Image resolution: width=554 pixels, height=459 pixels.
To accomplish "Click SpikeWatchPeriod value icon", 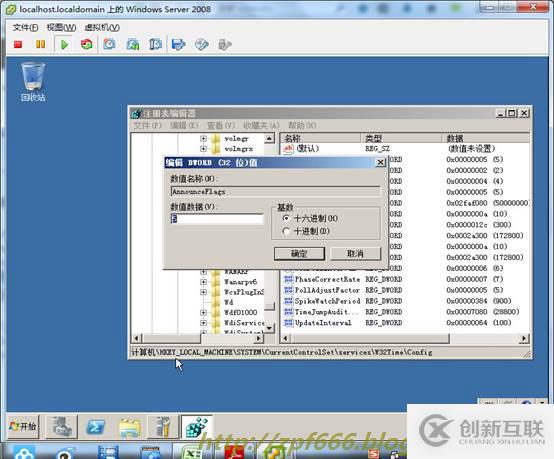I will [288, 301].
